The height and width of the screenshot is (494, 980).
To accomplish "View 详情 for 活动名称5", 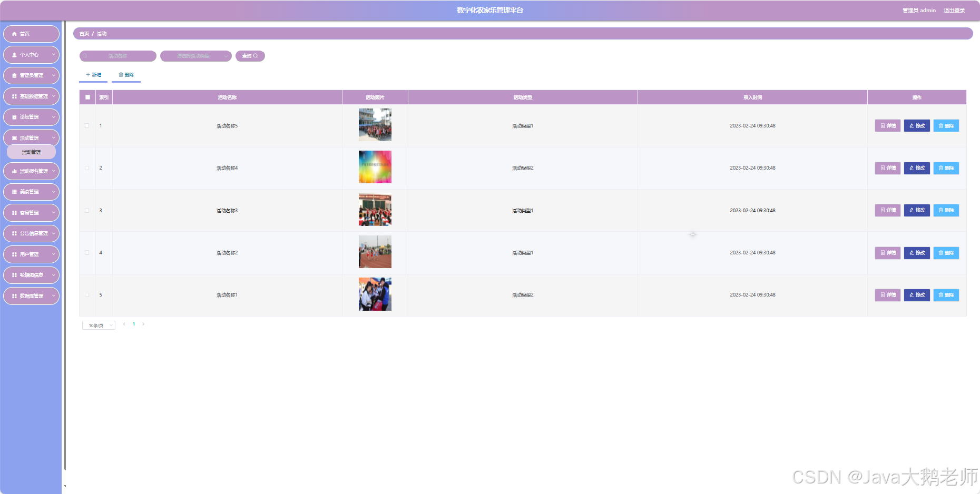I will pyautogui.click(x=888, y=126).
